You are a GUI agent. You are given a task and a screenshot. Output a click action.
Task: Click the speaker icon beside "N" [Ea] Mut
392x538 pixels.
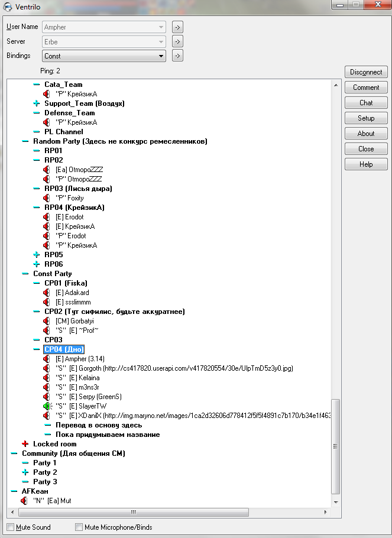click(24, 501)
